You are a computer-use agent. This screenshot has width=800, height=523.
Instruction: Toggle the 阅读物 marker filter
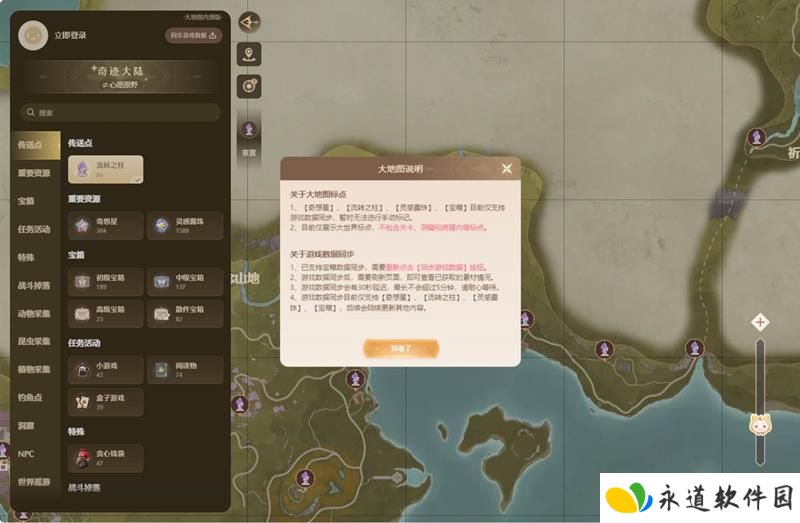click(x=185, y=370)
